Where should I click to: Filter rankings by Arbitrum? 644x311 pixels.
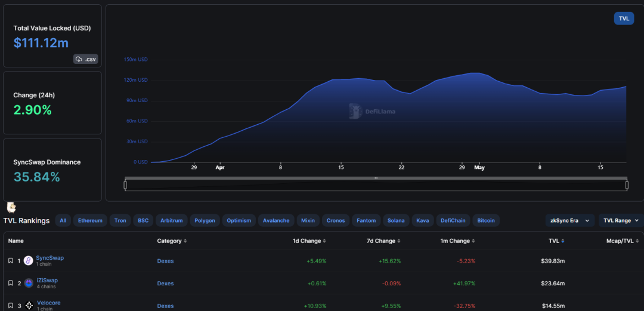click(172, 220)
